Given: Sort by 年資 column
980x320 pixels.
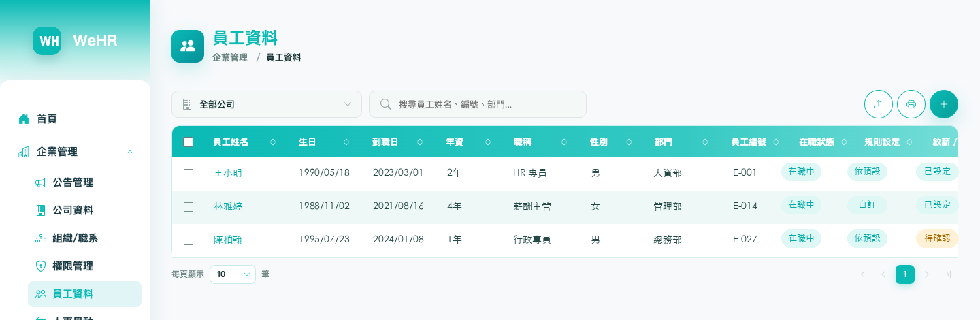Looking at the screenshot, I should [488, 142].
